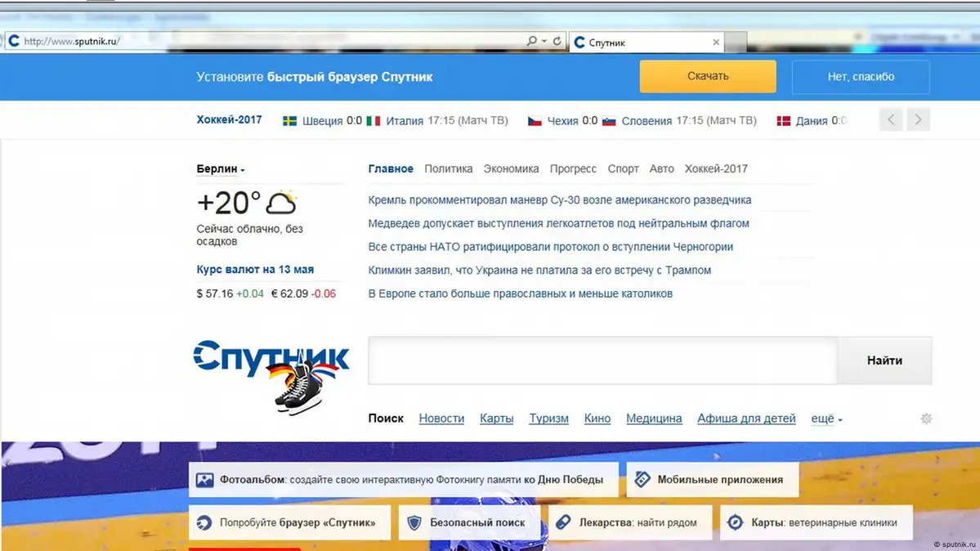Close the Спутник browser tab
Viewport: 980px width, 551px height.
(x=716, y=43)
